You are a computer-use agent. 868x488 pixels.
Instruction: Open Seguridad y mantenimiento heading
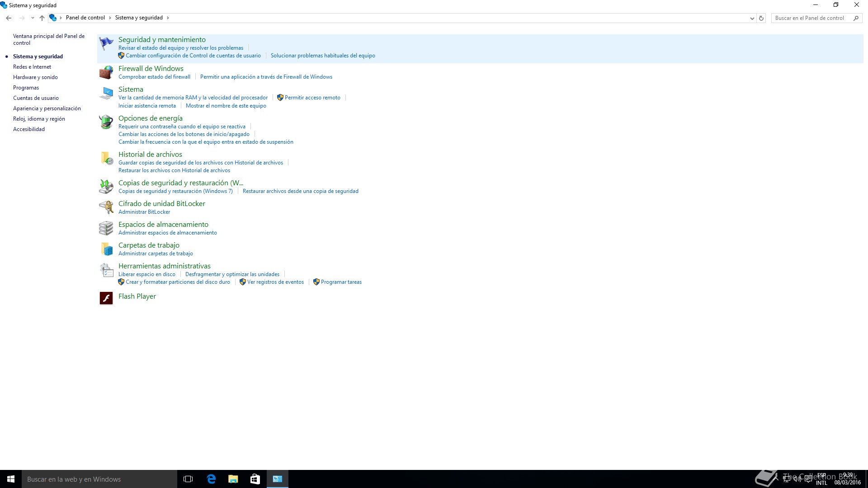click(x=162, y=40)
